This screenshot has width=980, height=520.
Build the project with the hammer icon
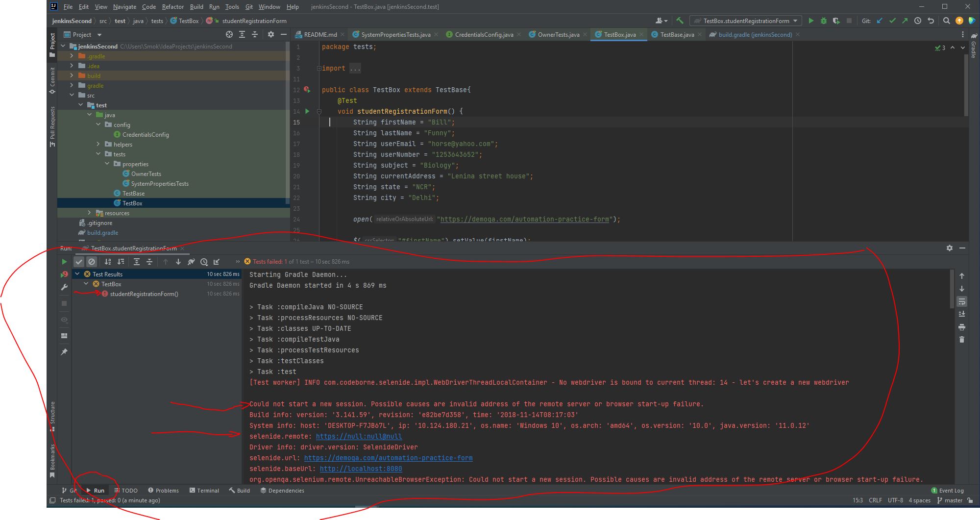680,21
